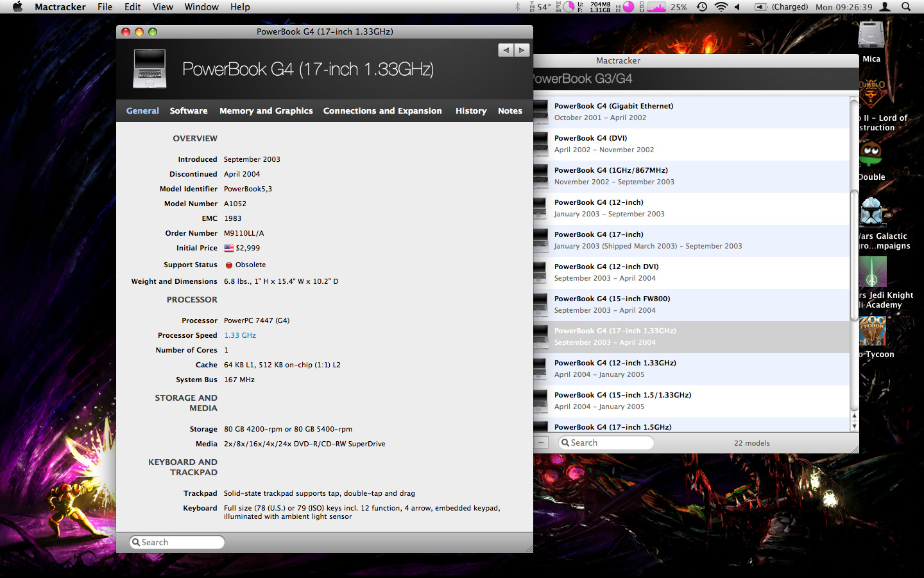Select the Mica hard drive desktop icon

click(x=871, y=35)
